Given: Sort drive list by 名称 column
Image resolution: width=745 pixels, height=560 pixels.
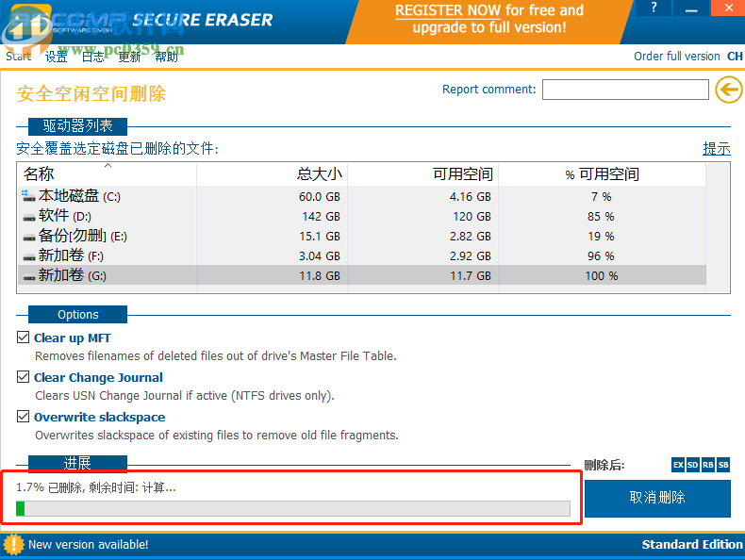Looking at the screenshot, I should 107,173.
